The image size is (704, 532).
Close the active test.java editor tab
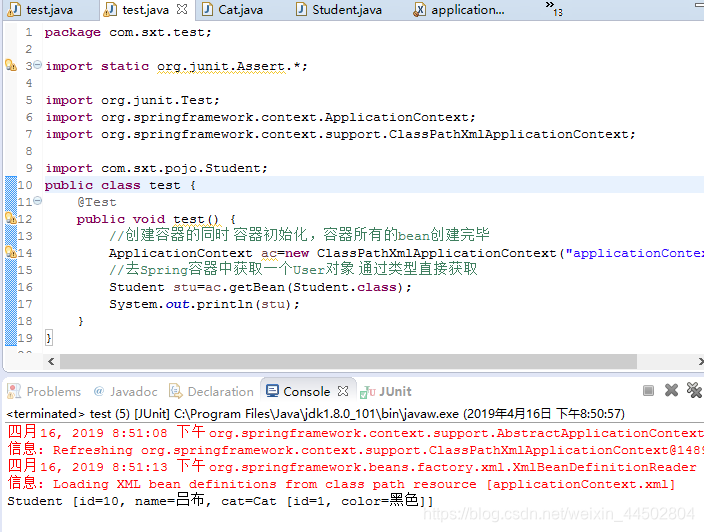pos(182,9)
